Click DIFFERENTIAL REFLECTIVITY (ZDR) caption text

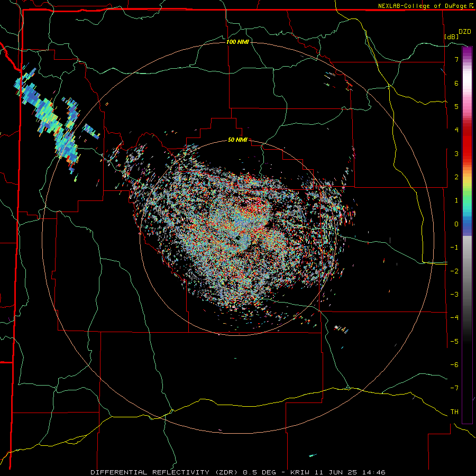point(165,472)
